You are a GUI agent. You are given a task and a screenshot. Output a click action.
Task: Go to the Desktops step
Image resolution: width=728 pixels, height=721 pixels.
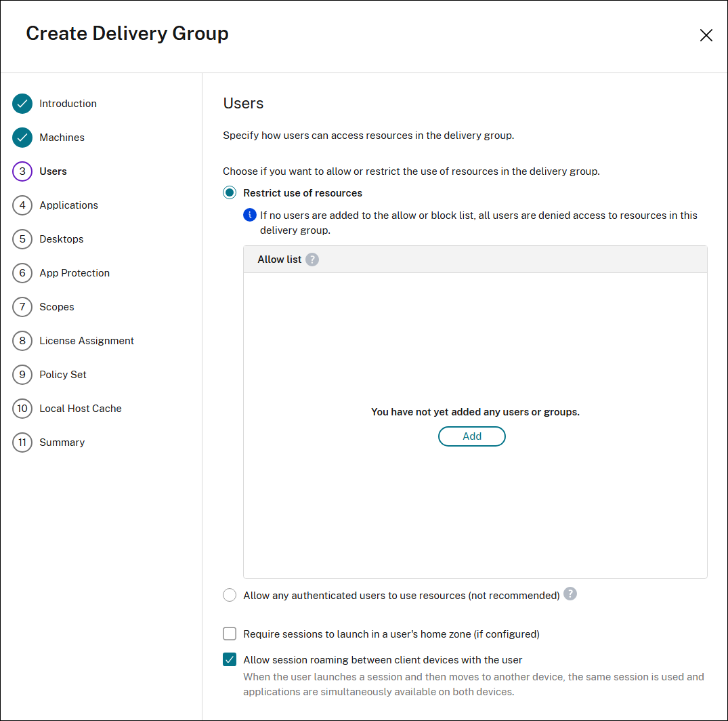click(x=62, y=239)
